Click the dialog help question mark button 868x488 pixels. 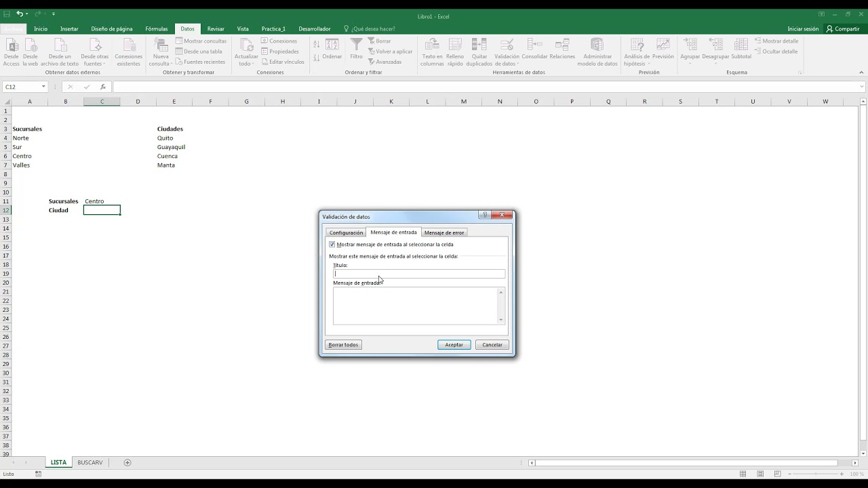click(x=484, y=215)
